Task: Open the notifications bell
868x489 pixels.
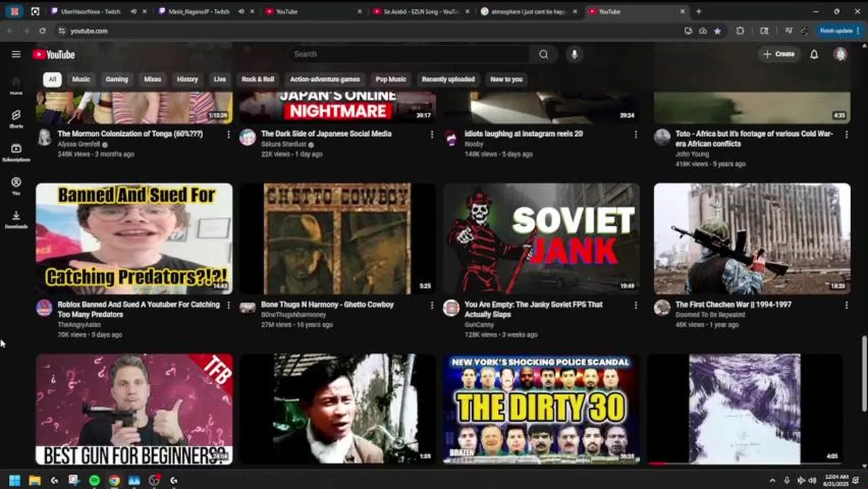Action: [814, 54]
